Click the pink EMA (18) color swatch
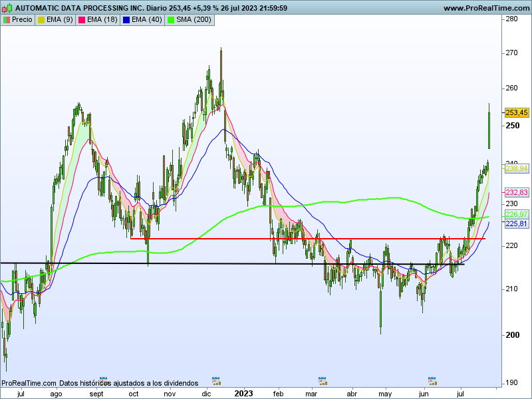This screenshot has height=399, width=532. pos(82,20)
